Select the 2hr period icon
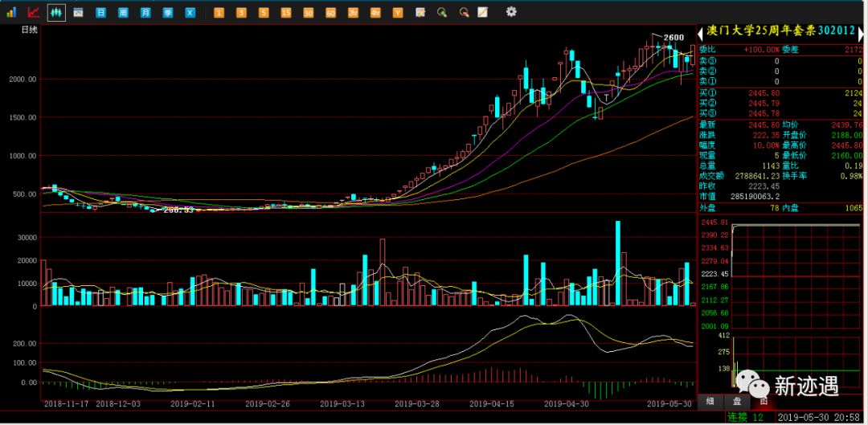 (x=353, y=12)
